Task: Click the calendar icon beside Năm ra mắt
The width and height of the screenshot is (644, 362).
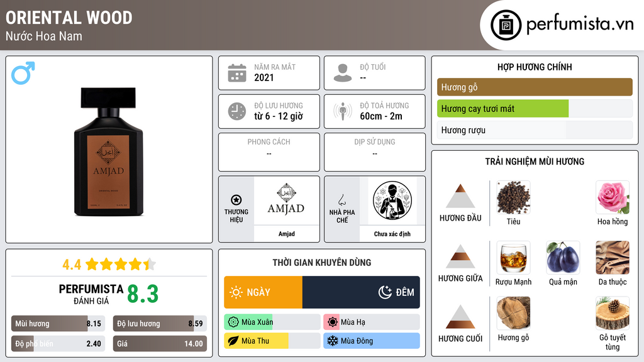Action: (237, 73)
